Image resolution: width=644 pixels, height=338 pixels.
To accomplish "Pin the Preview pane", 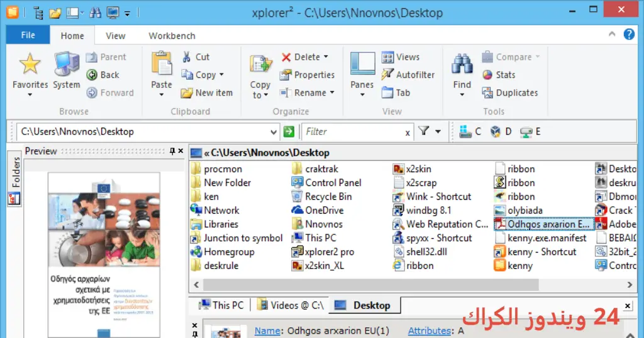I will tap(172, 151).
